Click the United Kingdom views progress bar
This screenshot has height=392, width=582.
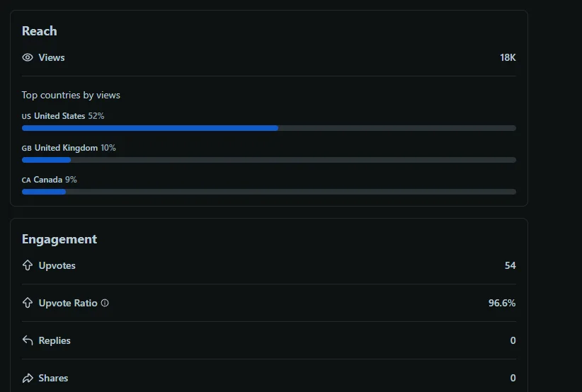click(268, 160)
